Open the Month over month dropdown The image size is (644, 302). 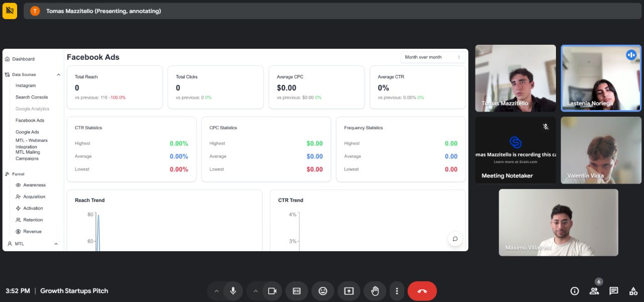[433, 57]
